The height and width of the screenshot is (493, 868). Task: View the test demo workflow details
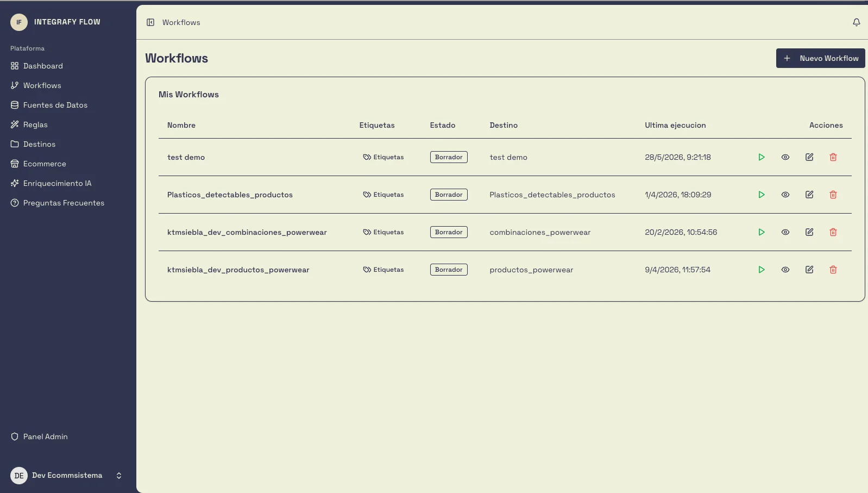(x=785, y=157)
